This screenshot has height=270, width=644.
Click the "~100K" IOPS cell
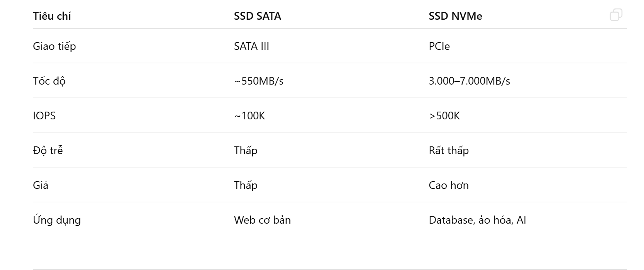249,116
